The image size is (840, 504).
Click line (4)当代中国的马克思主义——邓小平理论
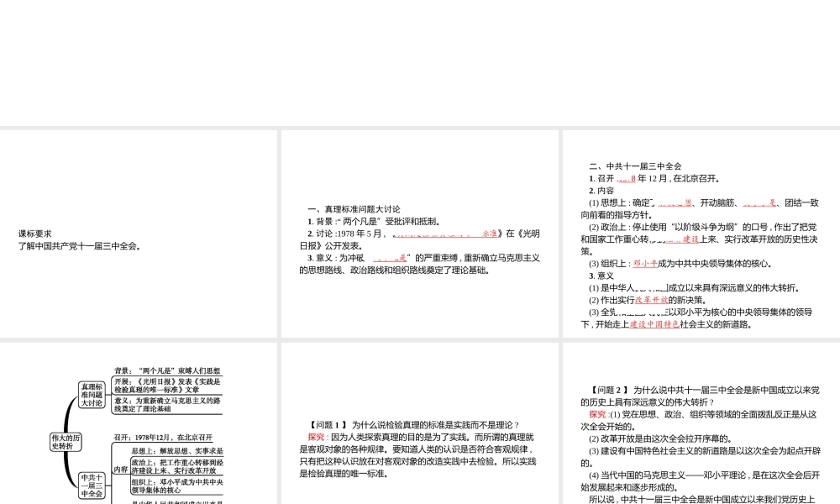(705, 475)
